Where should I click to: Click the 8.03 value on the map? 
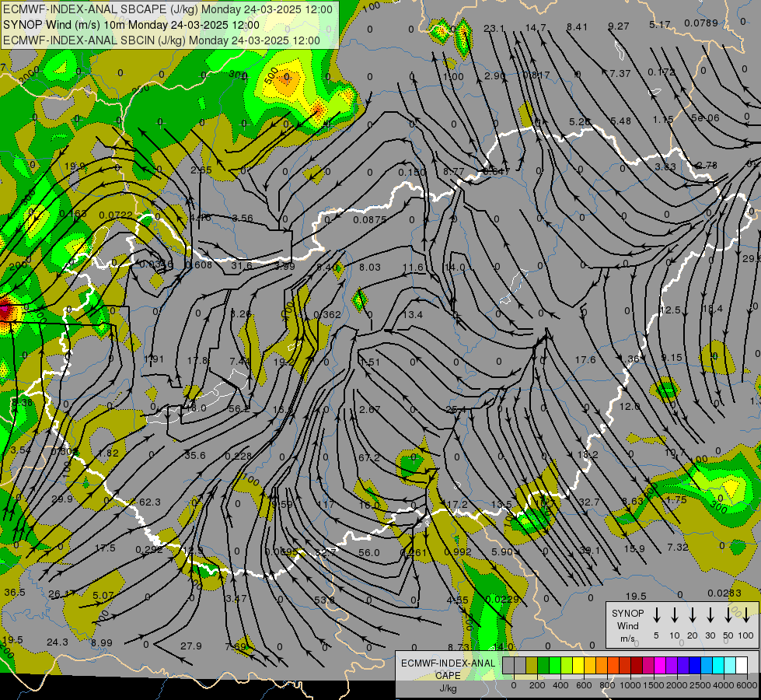[370, 267]
